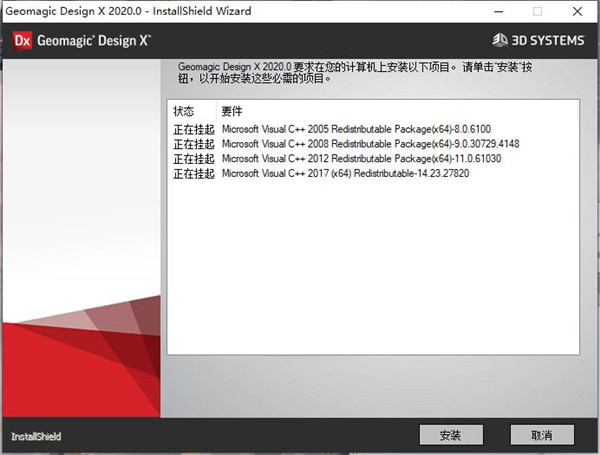Screen dimensions: 600x455
Task: Select the Visual C++ 2017 Redistributable row
Action: 321,173
